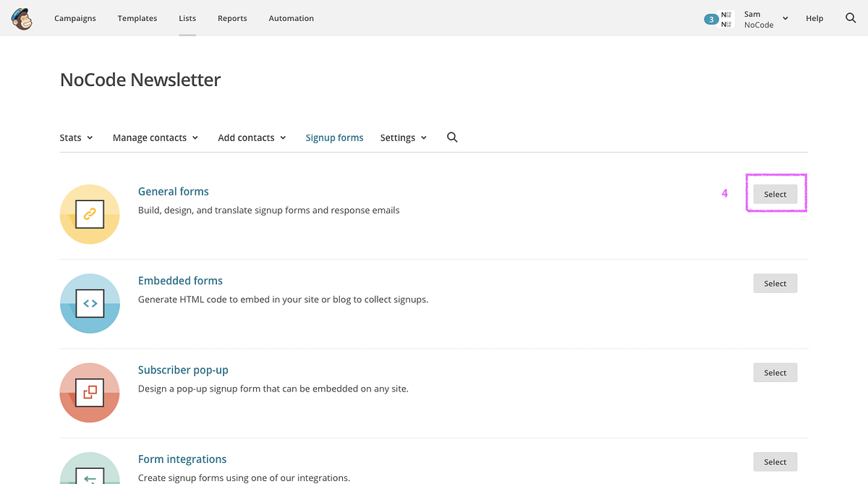Open the Subscriber pop-up title link

[x=183, y=370]
